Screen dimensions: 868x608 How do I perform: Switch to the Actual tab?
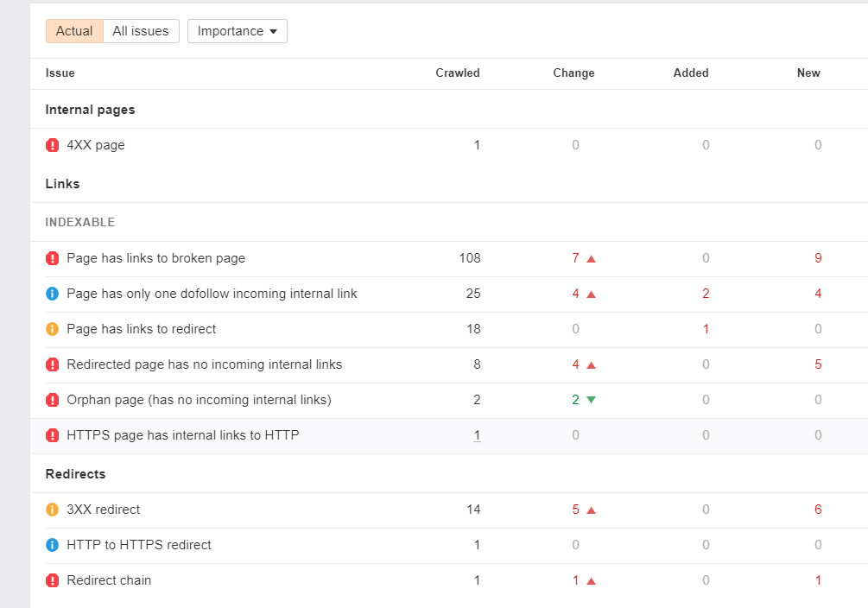coord(74,31)
